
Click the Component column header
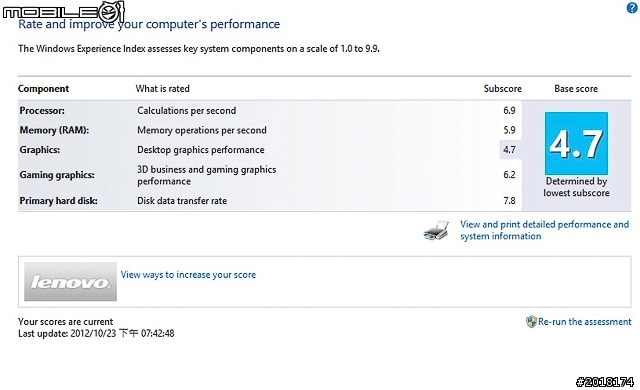(x=43, y=89)
